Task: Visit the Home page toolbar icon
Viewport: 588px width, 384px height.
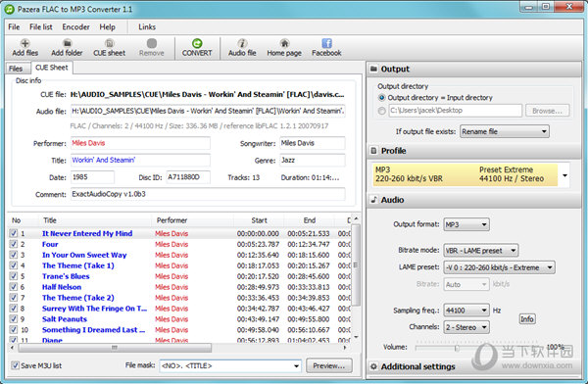Action: pyautogui.click(x=284, y=43)
